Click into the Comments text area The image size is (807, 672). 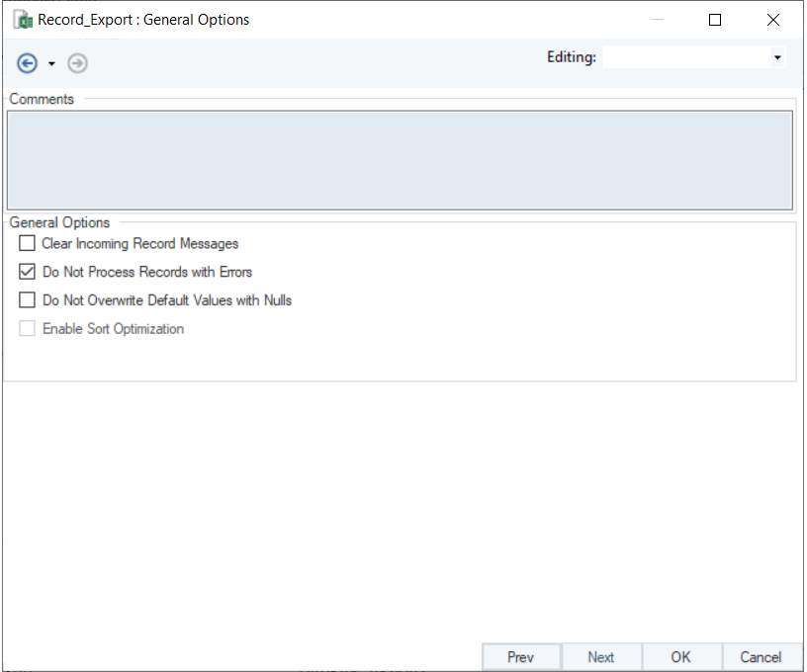[x=400, y=159]
